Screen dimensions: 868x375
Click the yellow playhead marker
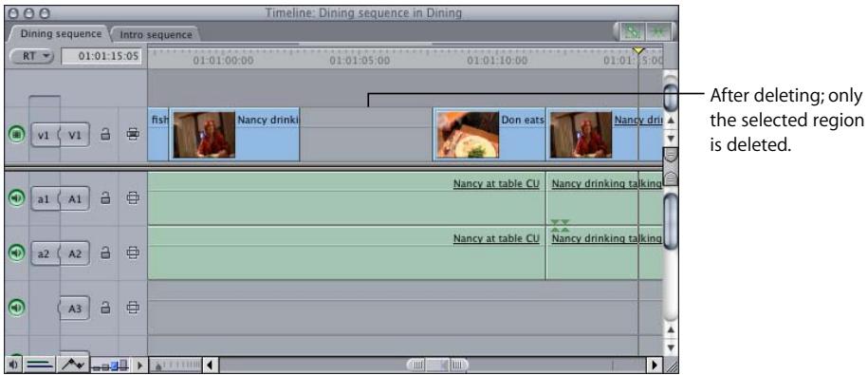pos(638,50)
